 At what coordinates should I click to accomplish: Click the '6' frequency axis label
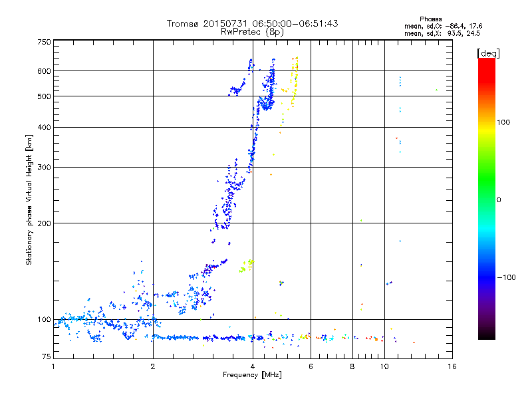tap(311, 366)
